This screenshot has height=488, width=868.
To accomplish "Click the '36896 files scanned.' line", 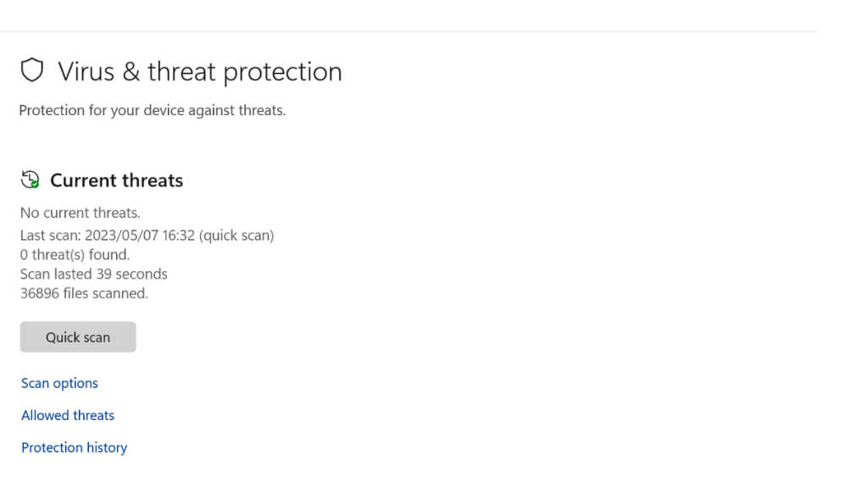I will pyautogui.click(x=84, y=293).
